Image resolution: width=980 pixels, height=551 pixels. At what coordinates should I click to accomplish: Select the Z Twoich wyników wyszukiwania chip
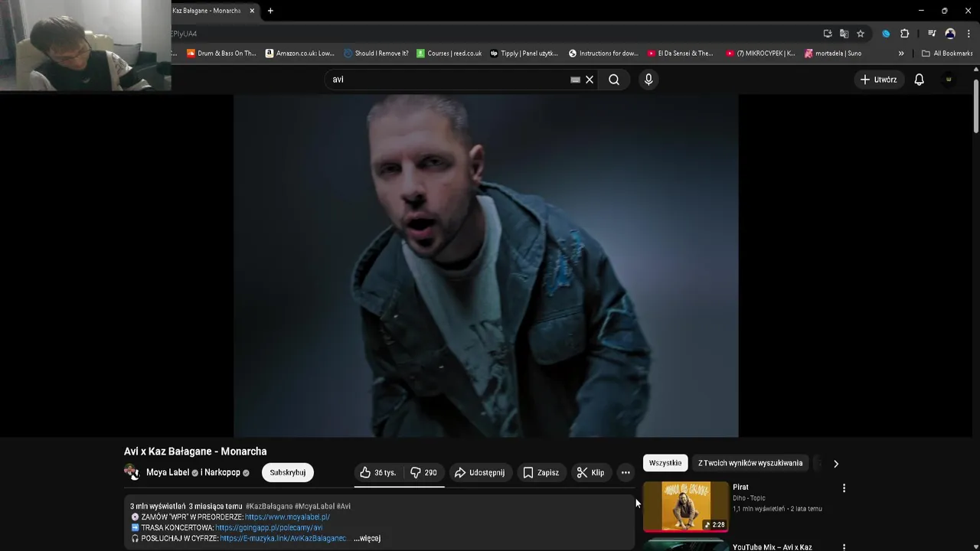coord(750,463)
